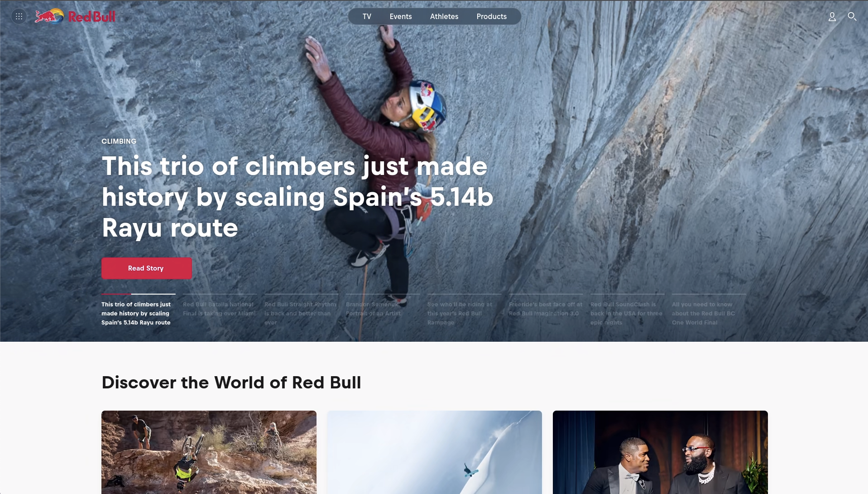Open the hero headline about Rayu route
The height and width of the screenshot is (494, 868).
click(x=297, y=197)
